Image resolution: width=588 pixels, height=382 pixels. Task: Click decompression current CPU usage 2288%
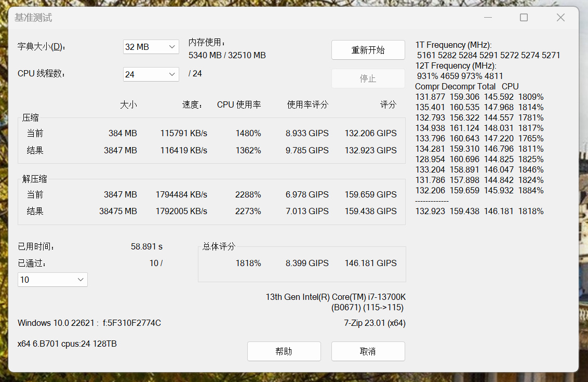coord(248,195)
